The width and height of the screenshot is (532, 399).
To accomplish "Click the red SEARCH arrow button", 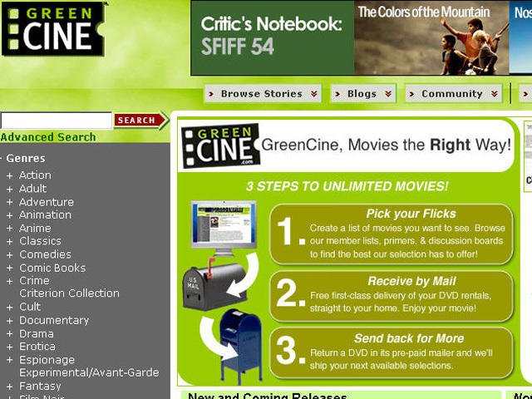I will 140,120.
